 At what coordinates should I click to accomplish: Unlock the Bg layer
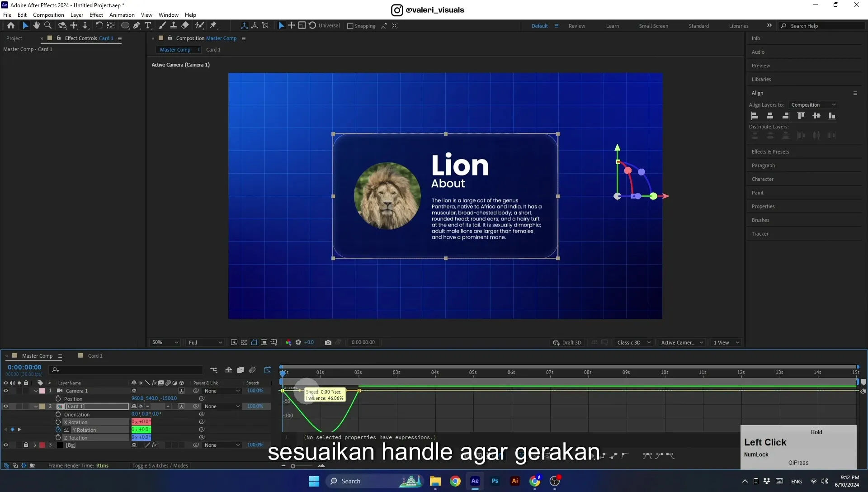[x=26, y=445]
